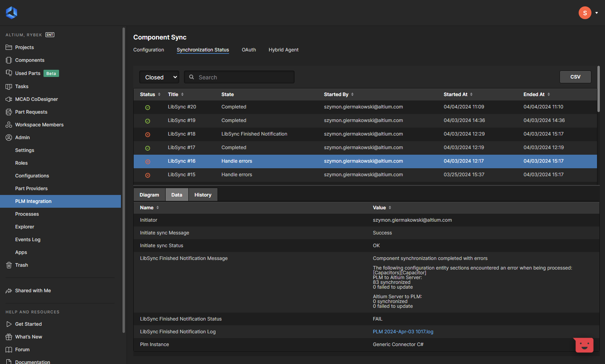Export the list with CSV button
Screen dimensions: 605x364
click(575, 77)
